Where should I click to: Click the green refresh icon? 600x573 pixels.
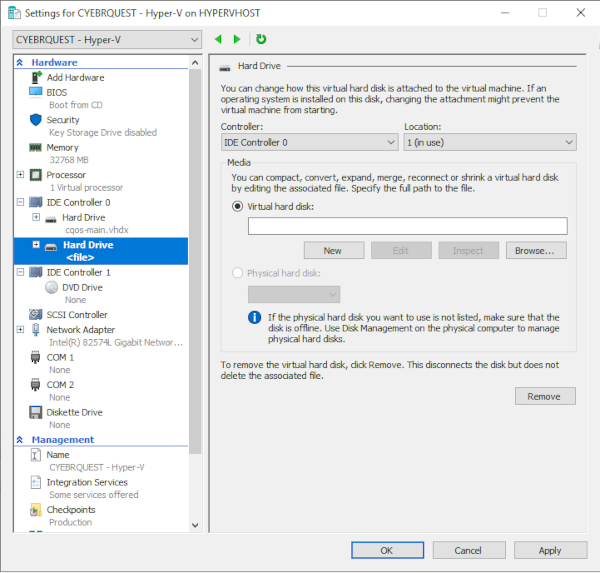[x=261, y=39]
